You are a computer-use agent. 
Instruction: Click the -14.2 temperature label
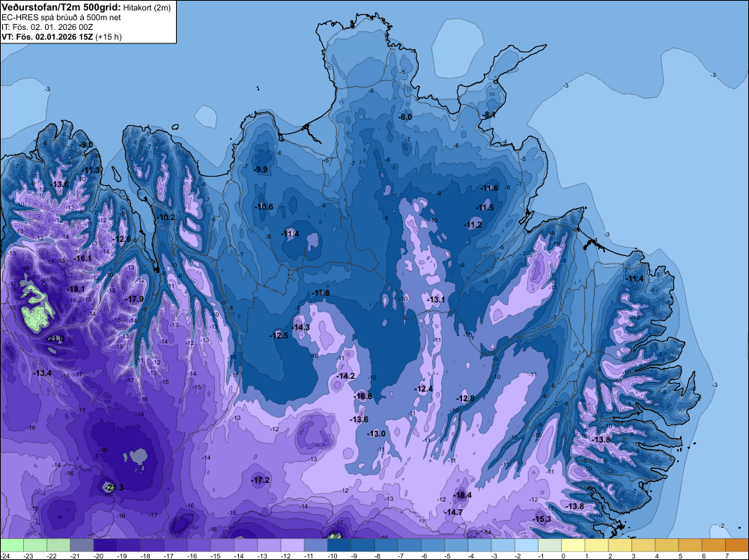346,376
